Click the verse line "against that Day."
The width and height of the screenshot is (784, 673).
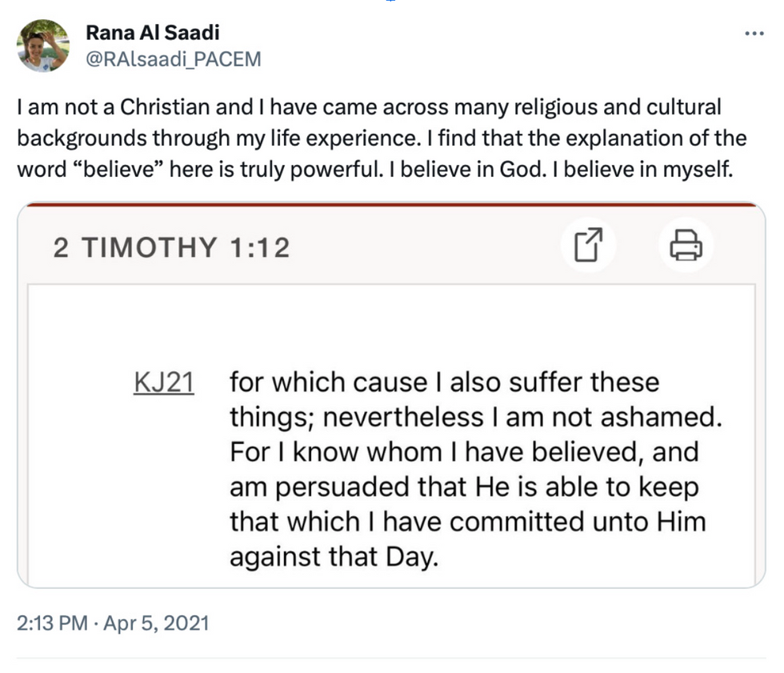click(x=334, y=557)
